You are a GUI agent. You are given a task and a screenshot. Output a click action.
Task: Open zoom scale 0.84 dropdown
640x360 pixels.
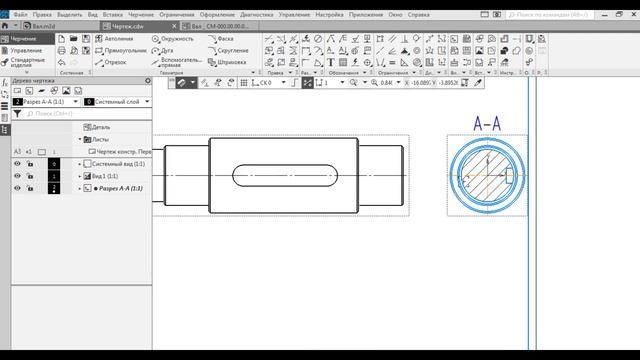[398, 83]
